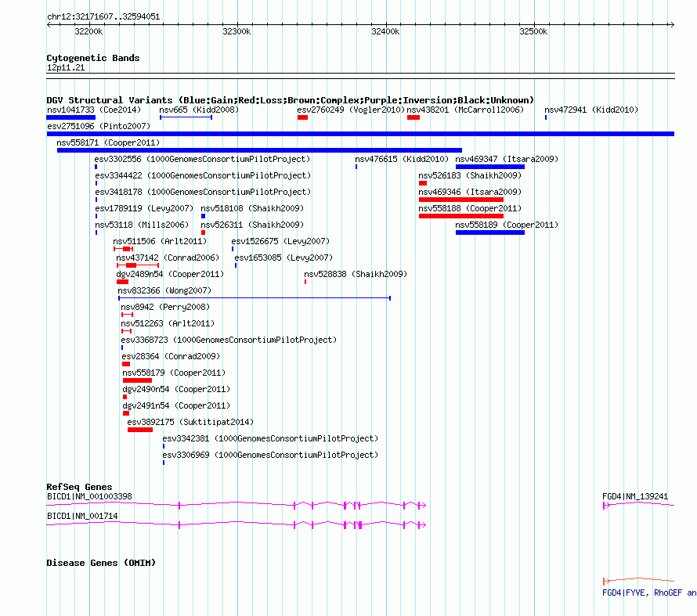Click nsv469347 (Itsara2009) label
This screenshot has height=616, width=697.
(x=507, y=159)
